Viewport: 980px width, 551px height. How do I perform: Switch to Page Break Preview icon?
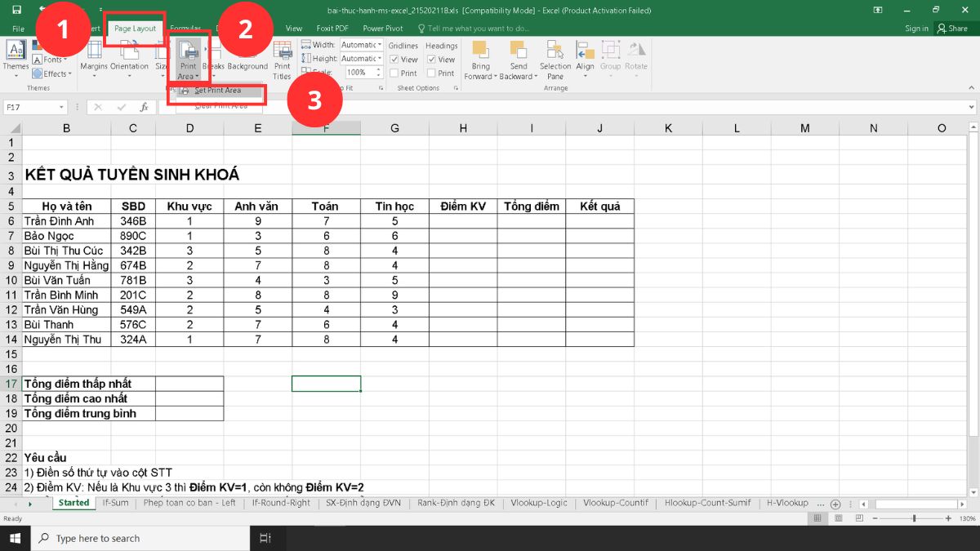point(860,518)
